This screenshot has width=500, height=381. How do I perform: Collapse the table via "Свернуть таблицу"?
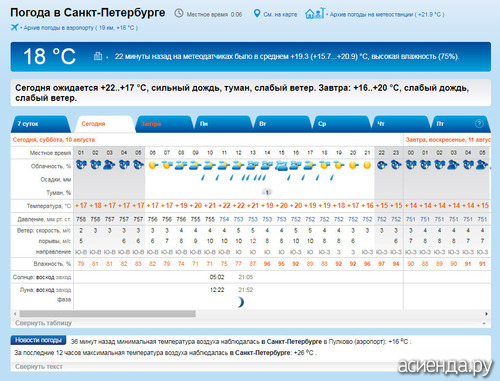pyautogui.click(x=43, y=323)
